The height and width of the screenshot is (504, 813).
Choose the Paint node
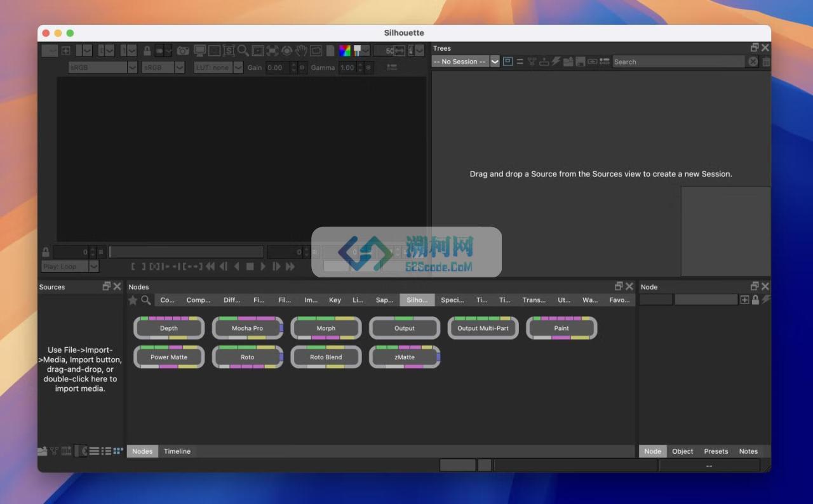point(561,328)
